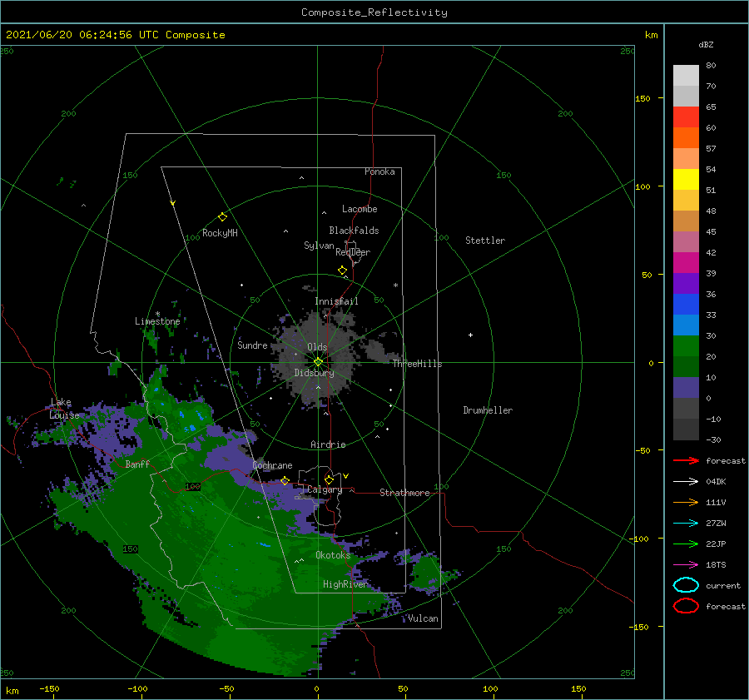Click the ThreeHills city label
Viewport: 749px width, 700px height.
(x=418, y=364)
